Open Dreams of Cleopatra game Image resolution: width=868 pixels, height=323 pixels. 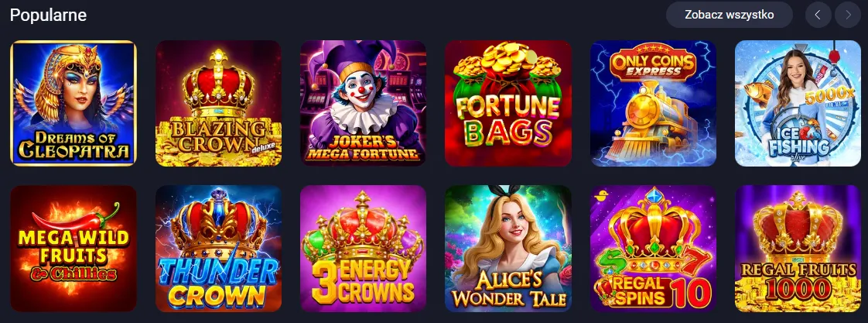click(73, 103)
